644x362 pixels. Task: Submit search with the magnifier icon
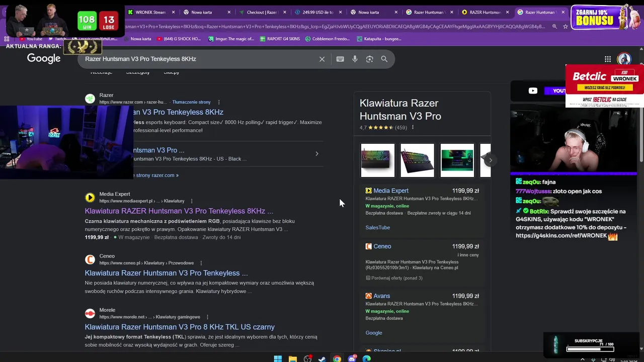point(384,59)
